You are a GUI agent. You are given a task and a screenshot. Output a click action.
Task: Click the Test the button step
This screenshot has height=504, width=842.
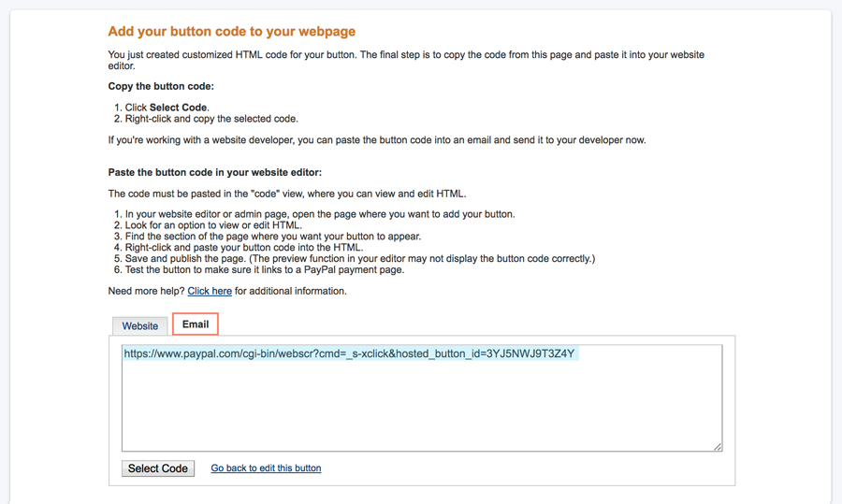[265, 269]
